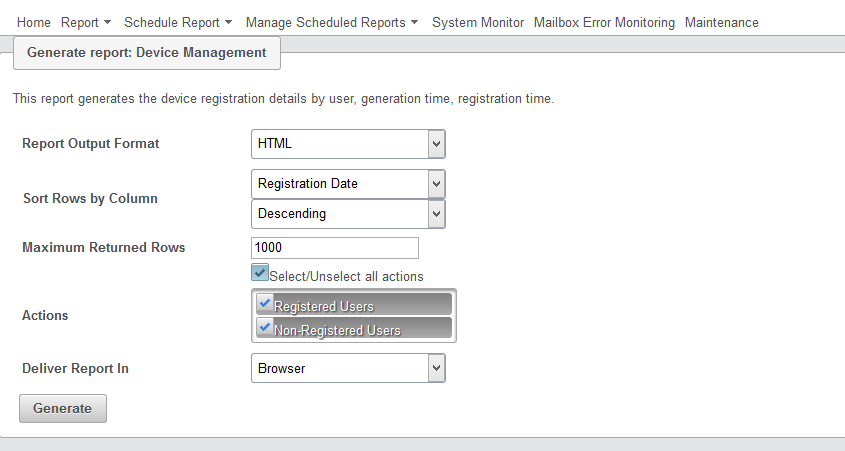Image resolution: width=845 pixels, height=451 pixels.
Task: Go to the Home page
Action: (x=34, y=22)
